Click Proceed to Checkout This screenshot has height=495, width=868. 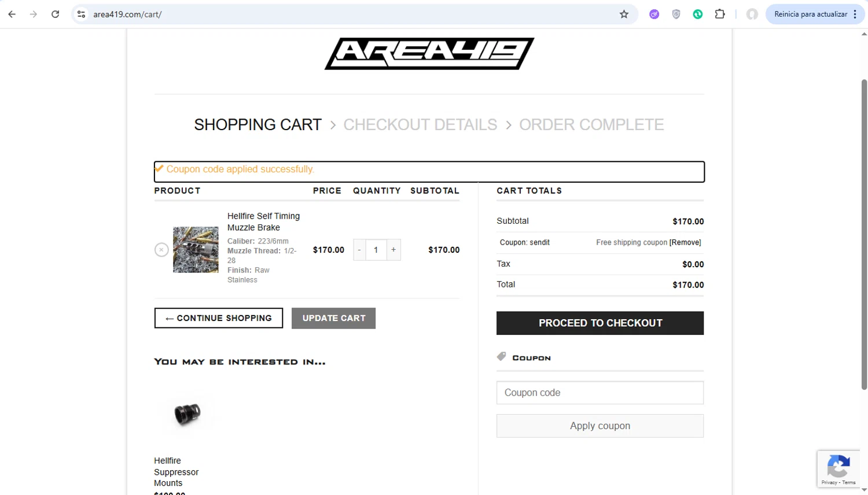pos(600,323)
